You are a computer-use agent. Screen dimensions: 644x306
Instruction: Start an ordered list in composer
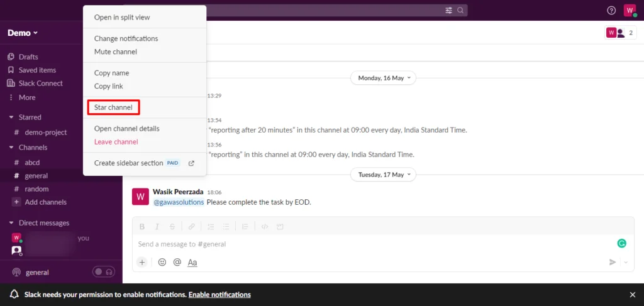click(x=211, y=226)
